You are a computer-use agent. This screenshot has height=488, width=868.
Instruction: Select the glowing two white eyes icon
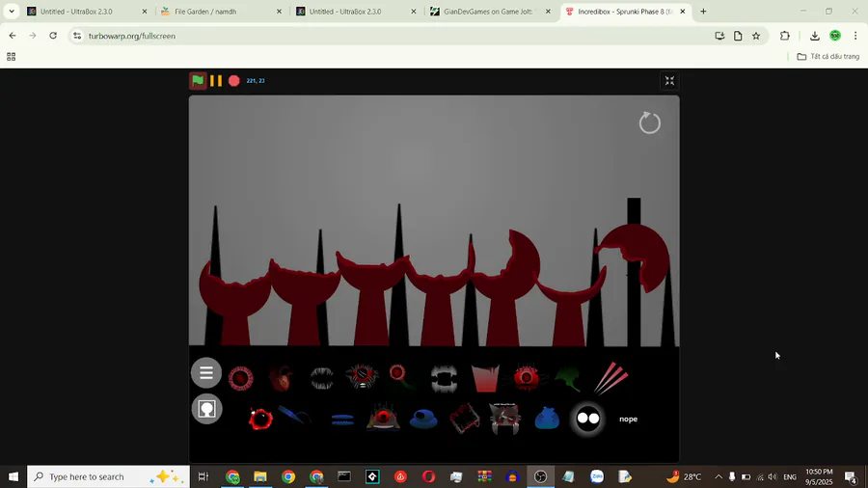(x=588, y=419)
